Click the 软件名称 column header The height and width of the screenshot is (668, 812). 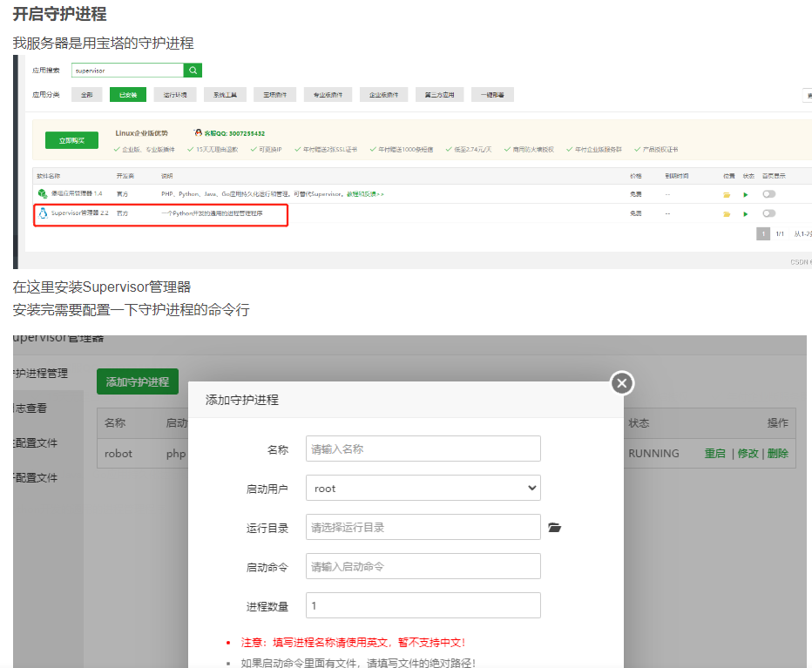[x=48, y=176]
